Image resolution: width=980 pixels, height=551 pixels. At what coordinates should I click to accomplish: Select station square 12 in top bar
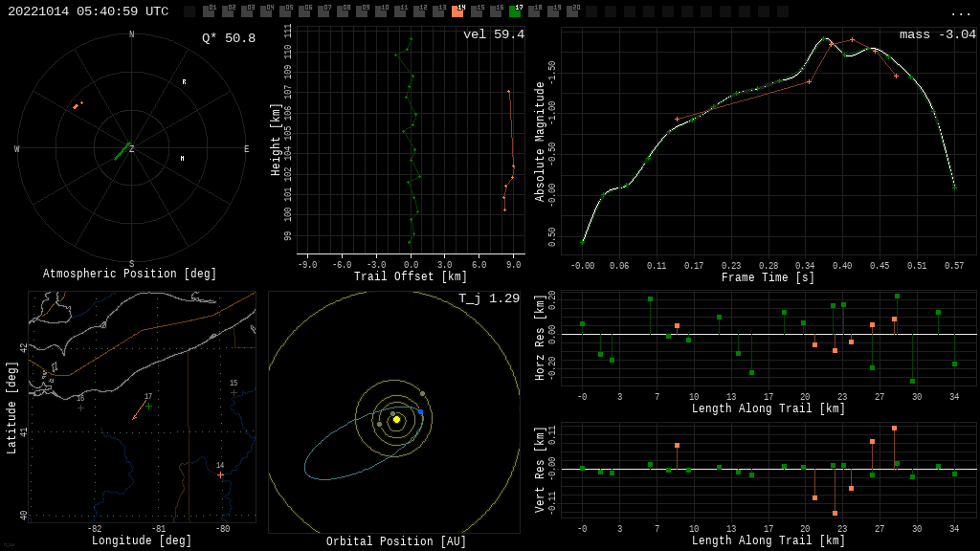pyautogui.click(x=419, y=11)
